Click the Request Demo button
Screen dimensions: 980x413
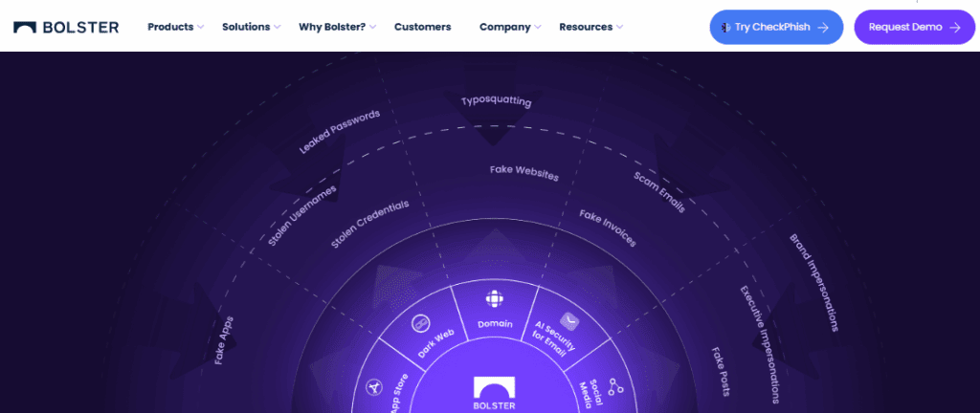(x=914, y=27)
